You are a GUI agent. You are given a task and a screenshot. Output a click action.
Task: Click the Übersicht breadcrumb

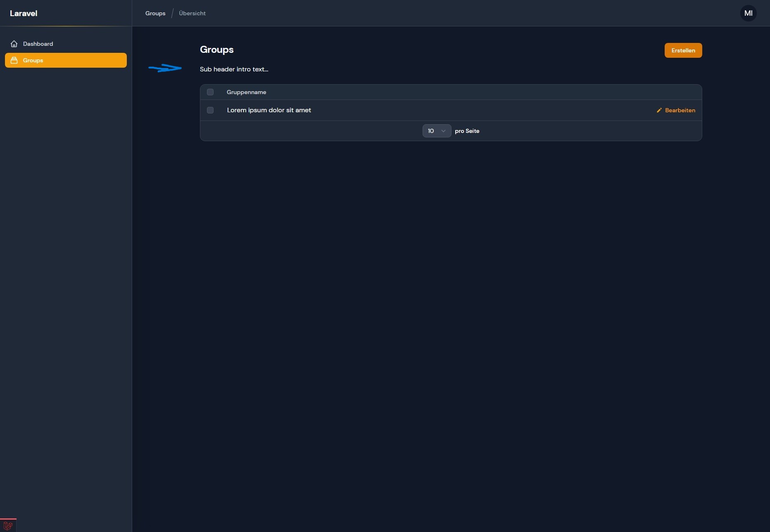pos(192,13)
